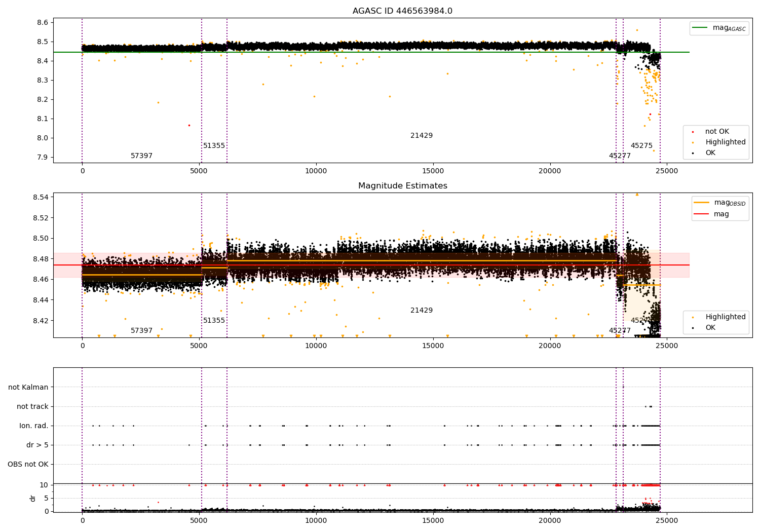Select the Magnitude Estimates plot title
Image resolution: width=760 pixels, height=532 pixels.
(x=402, y=186)
